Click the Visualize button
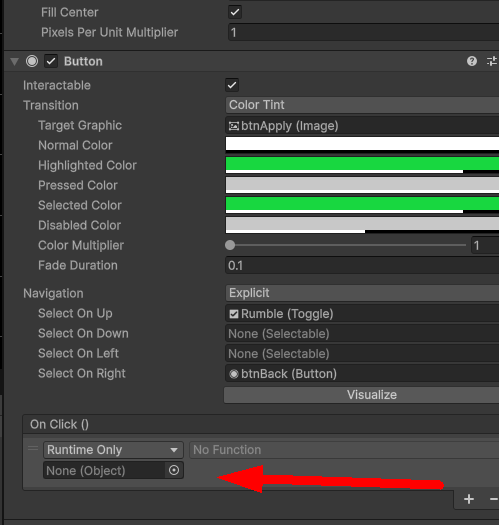 pos(361,395)
